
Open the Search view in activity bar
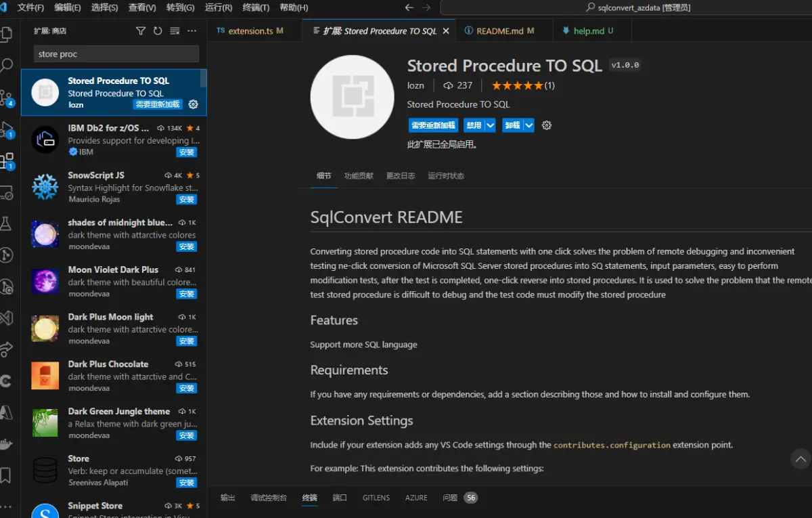[6, 66]
